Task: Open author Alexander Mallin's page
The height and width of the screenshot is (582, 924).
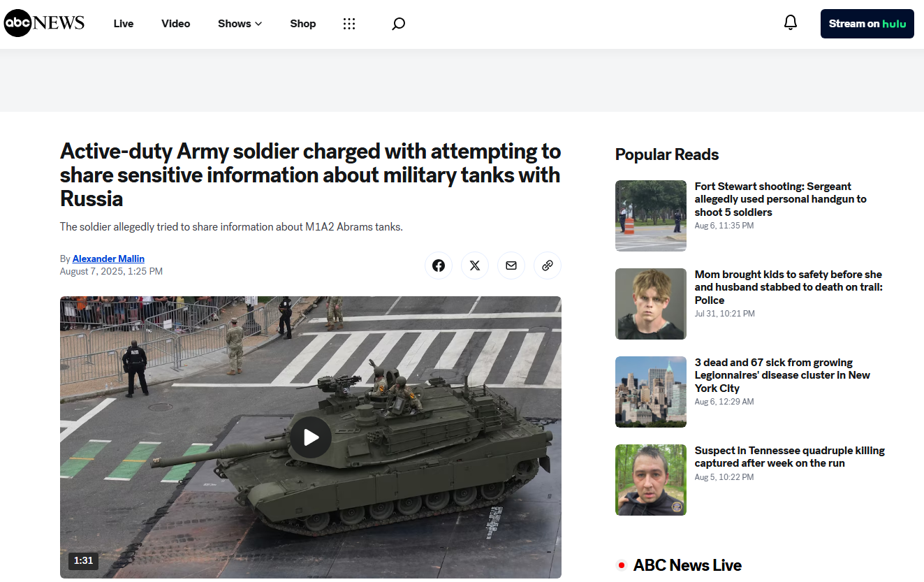Action: [x=108, y=259]
